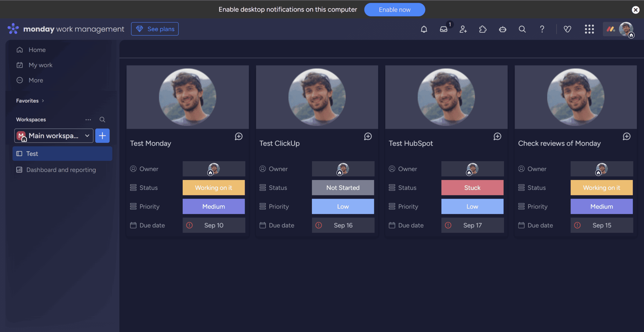Add an update to Test ClickUp card

pyautogui.click(x=368, y=136)
